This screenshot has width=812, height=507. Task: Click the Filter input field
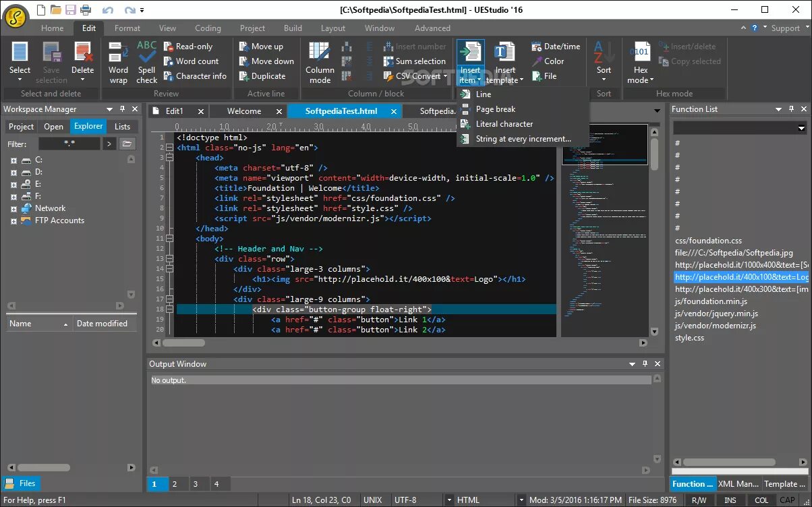pyautogui.click(x=69, y=144)
